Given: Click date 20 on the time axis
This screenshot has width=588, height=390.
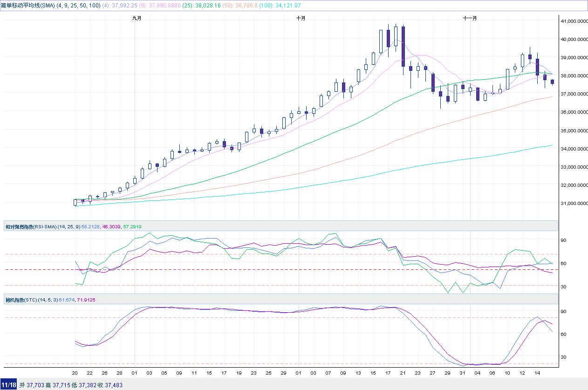Looking at the screenshot, I should point(75,373).
